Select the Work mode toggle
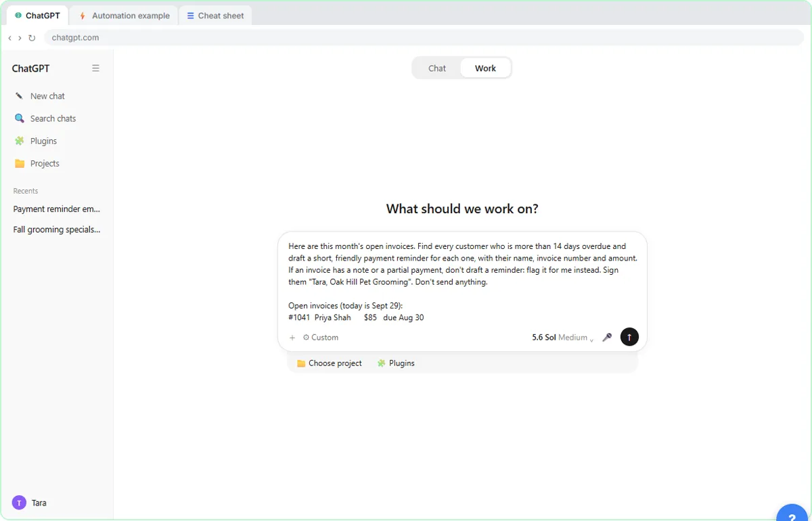812x521 pixels. [x=485, y=68]
